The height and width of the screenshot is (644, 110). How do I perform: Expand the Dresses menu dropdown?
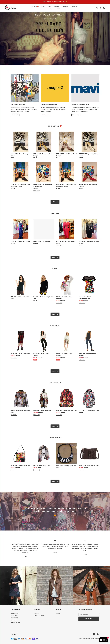[x=44, y=7]
